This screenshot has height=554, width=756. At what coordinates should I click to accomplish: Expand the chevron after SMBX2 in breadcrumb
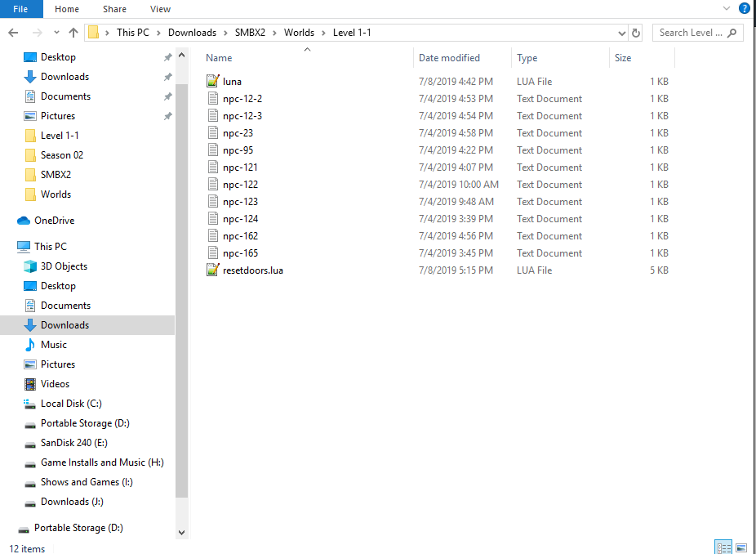275,33
